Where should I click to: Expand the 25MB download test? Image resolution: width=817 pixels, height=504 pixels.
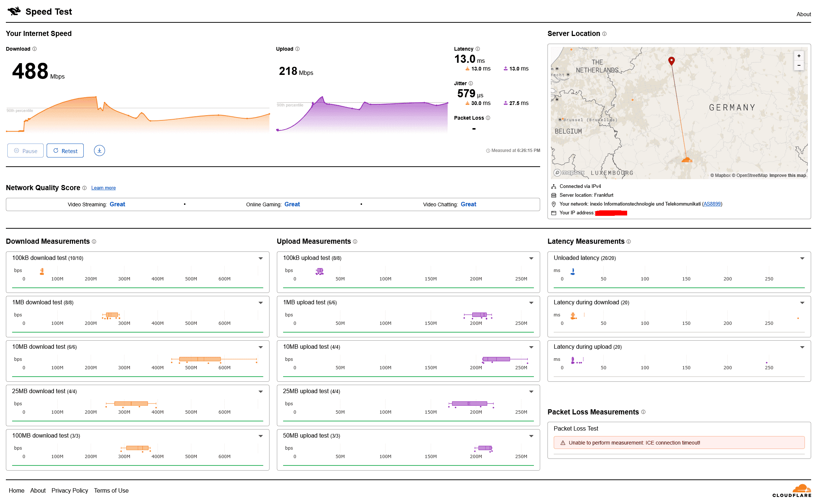[260, 392]
